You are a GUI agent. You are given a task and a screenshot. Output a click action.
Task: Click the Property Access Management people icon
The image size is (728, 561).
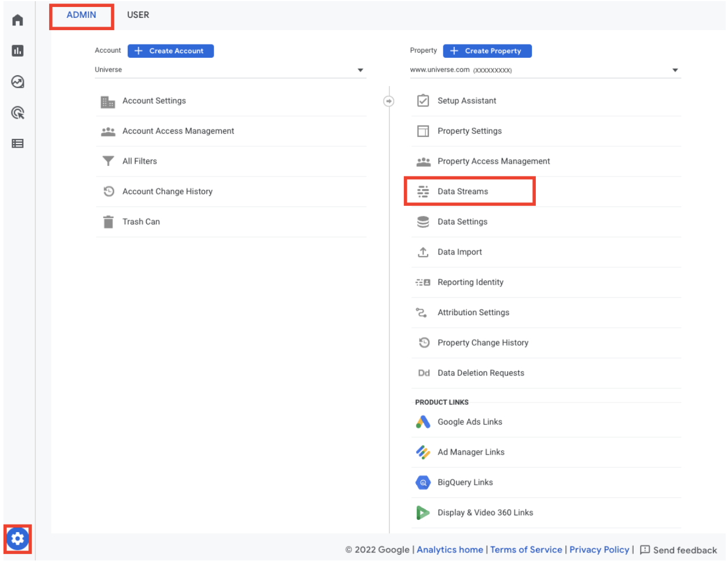tap(424, 162)
